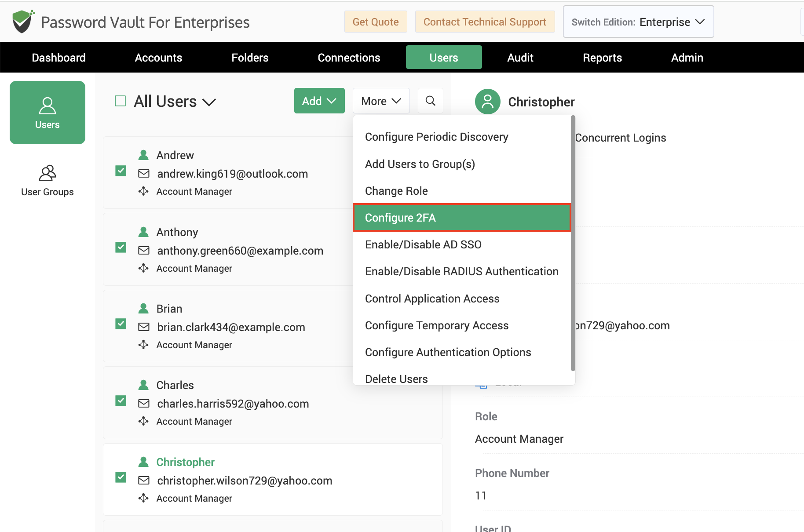The height and width of the screenshot is (532, 804).
Task: Click the role icon in Charles's row
Action: point(143,421)
